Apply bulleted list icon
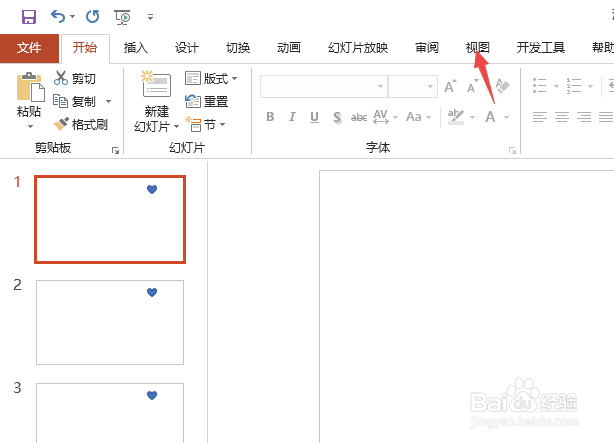 540,85
